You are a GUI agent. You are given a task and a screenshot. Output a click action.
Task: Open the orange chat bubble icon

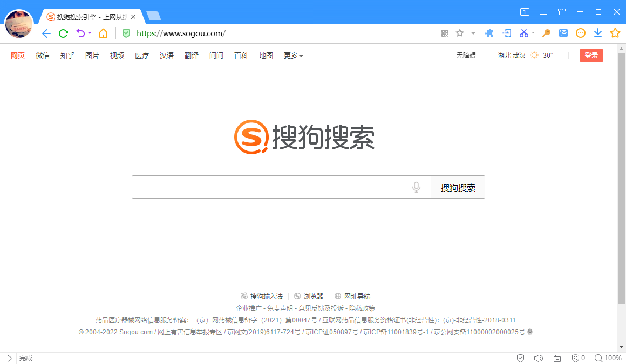(x=581, y=33)
